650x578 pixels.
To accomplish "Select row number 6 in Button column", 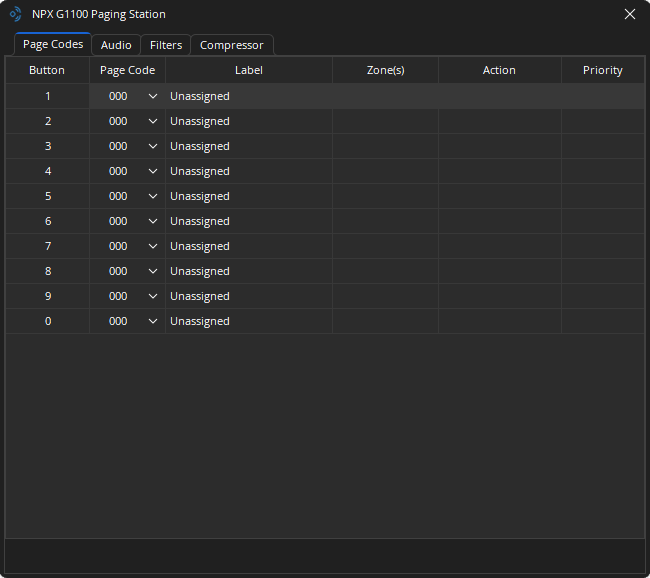I will point(47,221).
